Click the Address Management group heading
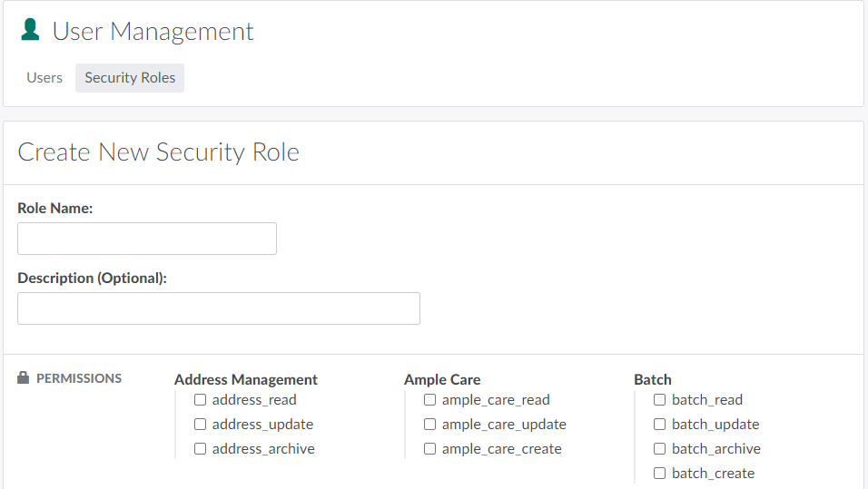 coord(246,379)
